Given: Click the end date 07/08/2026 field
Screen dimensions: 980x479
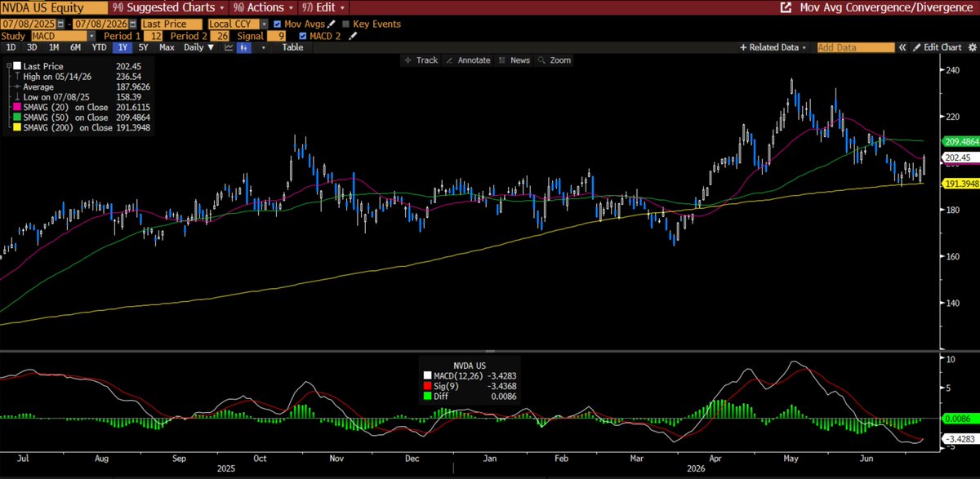Looking at the screenshot, I should point(101,24).
